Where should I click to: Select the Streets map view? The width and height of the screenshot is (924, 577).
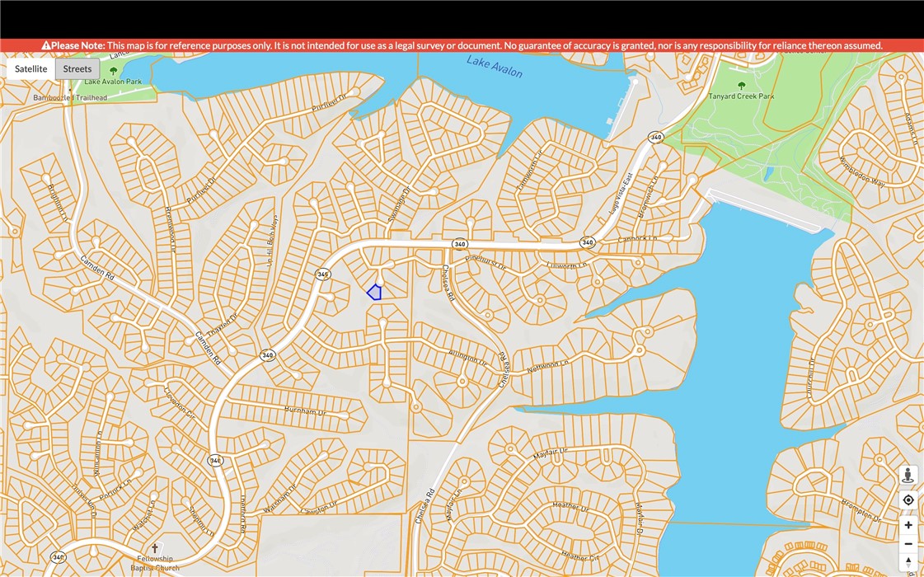coord(77,69)
